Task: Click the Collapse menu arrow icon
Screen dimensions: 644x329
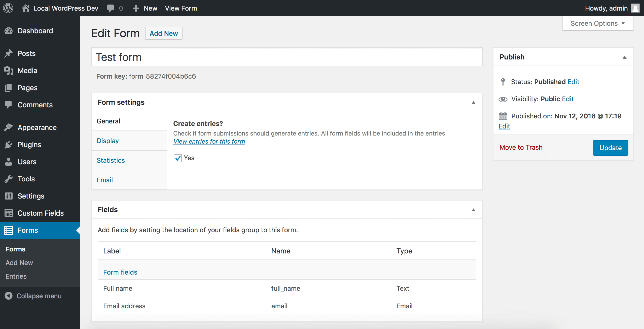Action: (x=9, y=296)
